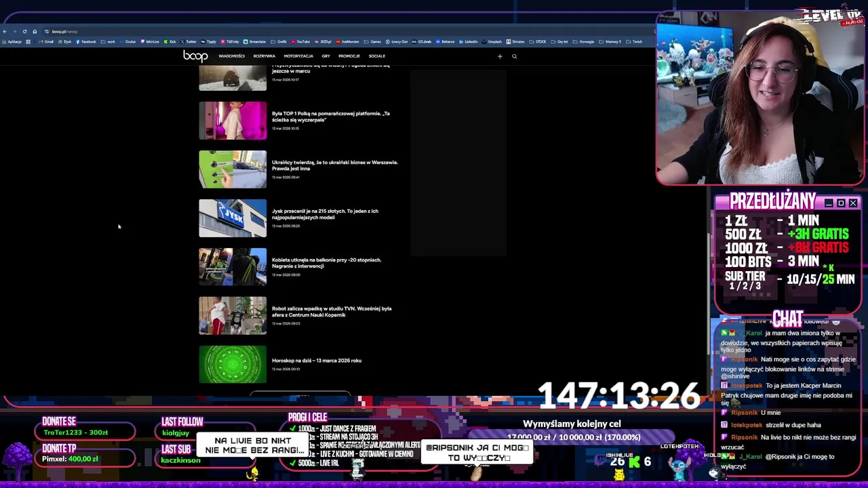868x488 pixels.
Task: Open the TikFinity bookmark
Action: point(230,42)
